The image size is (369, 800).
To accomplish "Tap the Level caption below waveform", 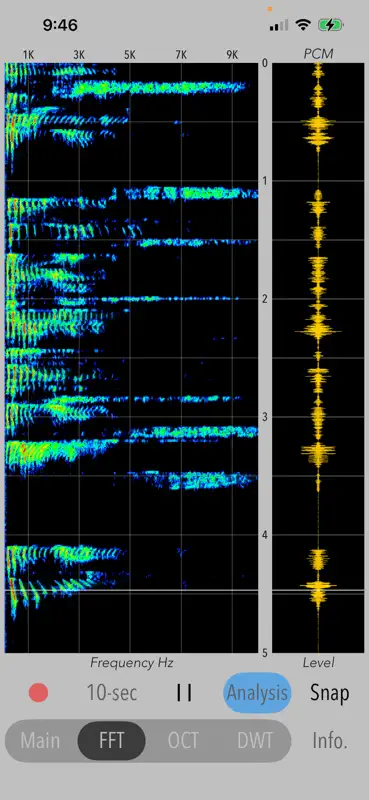I will tap(318, 663).
